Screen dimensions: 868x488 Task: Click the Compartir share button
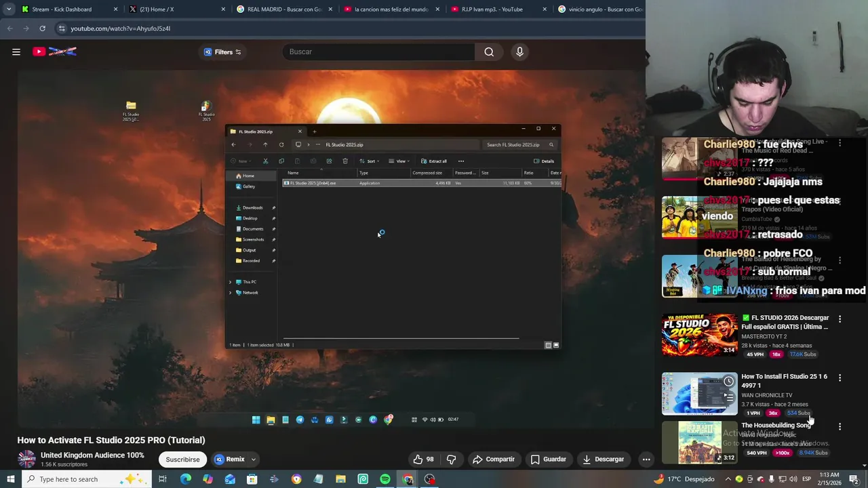[x=494, y=460]
